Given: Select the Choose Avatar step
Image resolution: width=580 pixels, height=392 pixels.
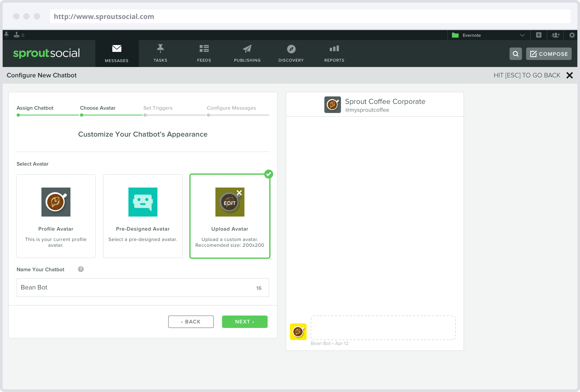Looking at the screenshot, I should [98, 108].
